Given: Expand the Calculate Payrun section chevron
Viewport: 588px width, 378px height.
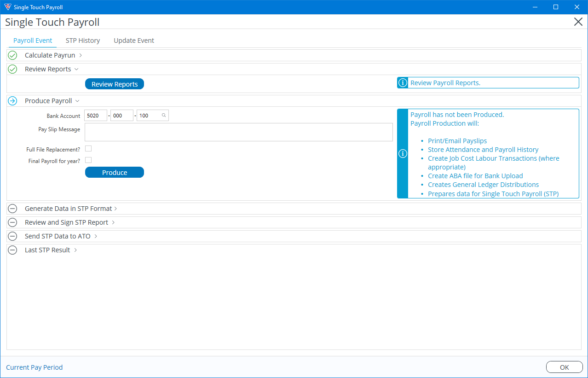Looking at the screenshot, I should click(81, 55).
